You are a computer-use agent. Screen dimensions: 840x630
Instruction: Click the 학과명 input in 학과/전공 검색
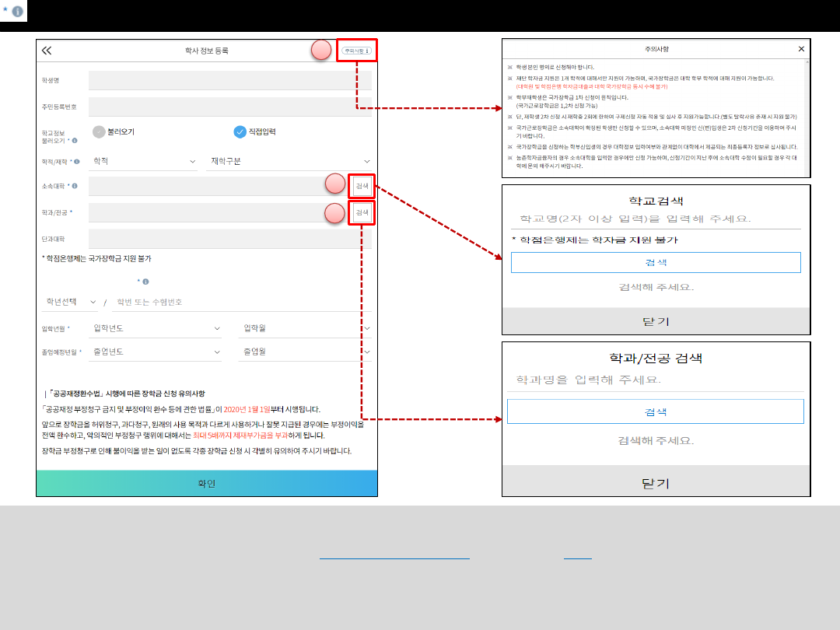click(x=656, y=380)
